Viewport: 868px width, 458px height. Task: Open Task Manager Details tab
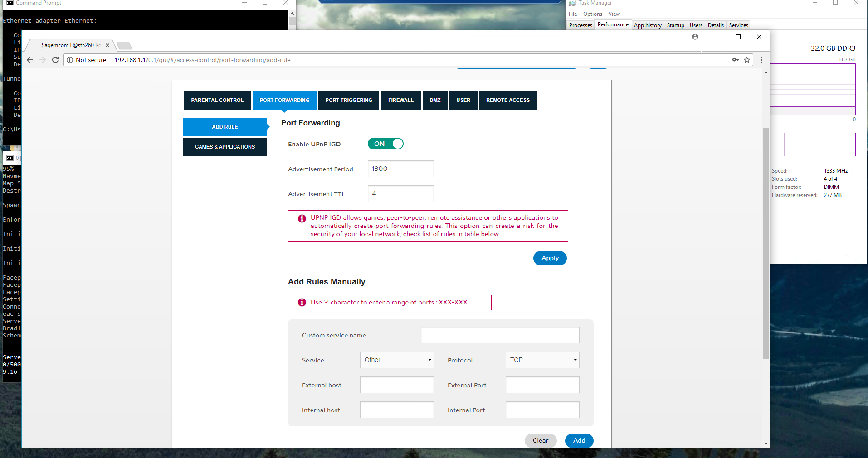point(716,25)
